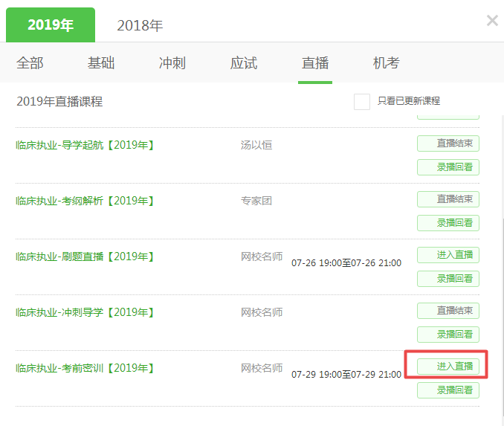504x426 pixels.
Task: Close the course list popup
Action: (x=492, y=21)
